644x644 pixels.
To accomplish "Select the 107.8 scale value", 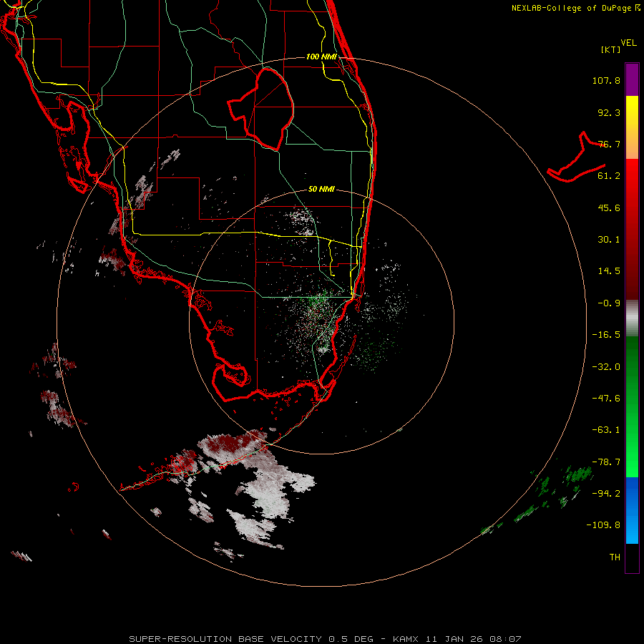I will 606,80.
